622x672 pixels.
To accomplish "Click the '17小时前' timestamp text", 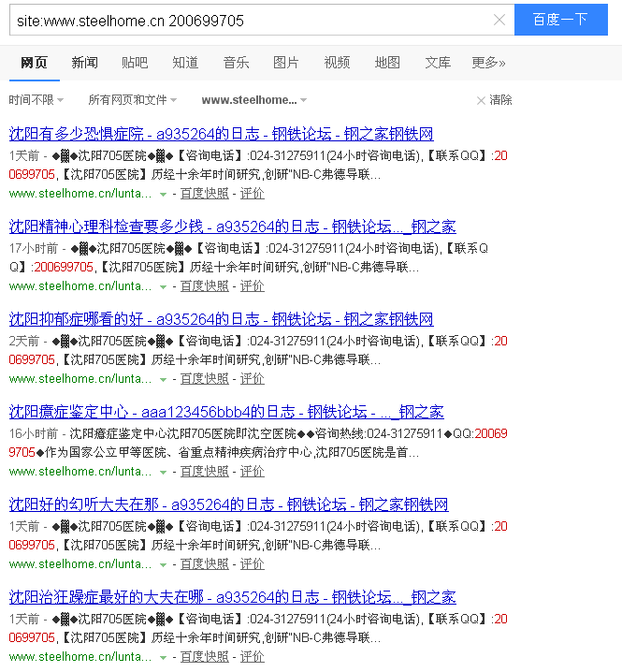I will 34,248.
